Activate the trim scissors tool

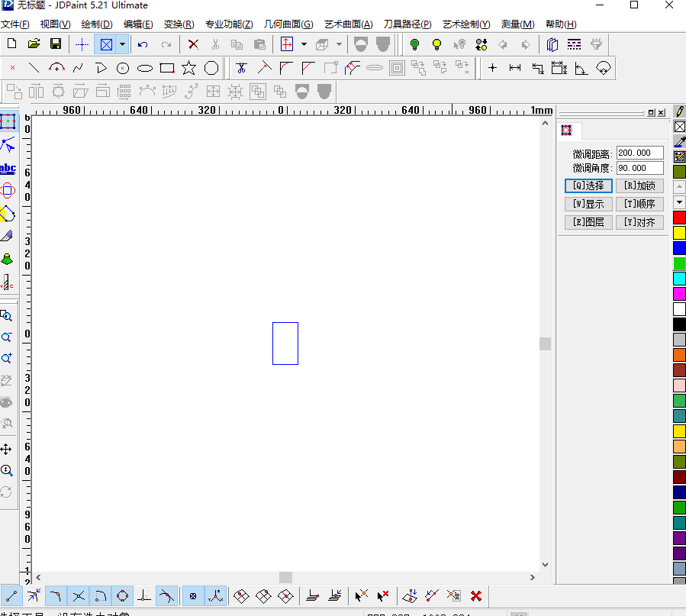(x=241, y=68)
